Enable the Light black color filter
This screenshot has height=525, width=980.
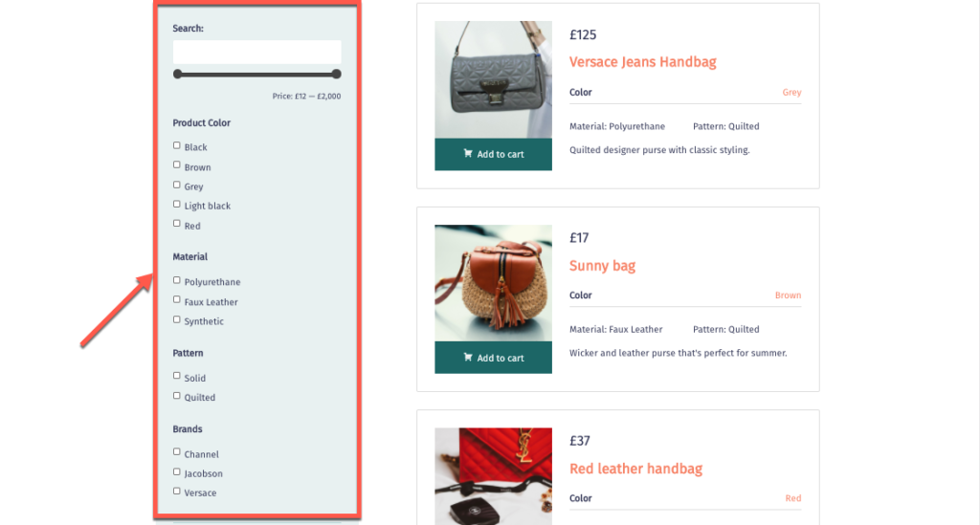pos(177,204)
